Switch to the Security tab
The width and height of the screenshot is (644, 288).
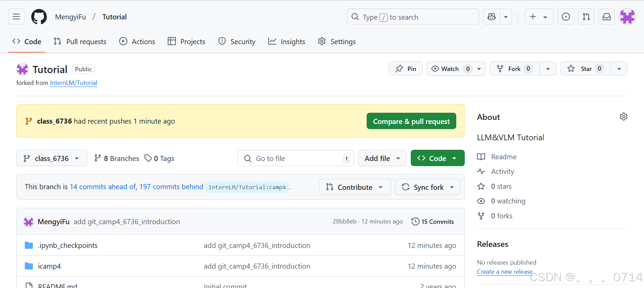pyautogui.click(x=237, y=41)
